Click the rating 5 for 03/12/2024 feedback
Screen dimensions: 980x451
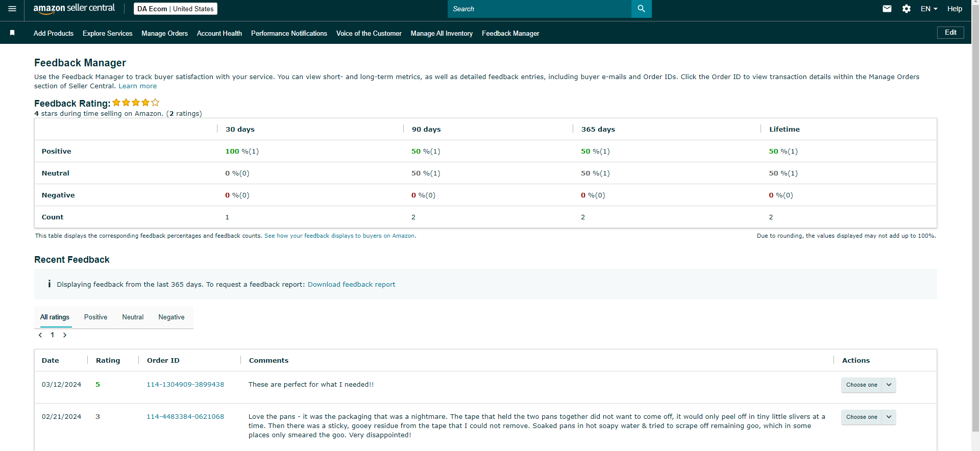tap(97, 384)
